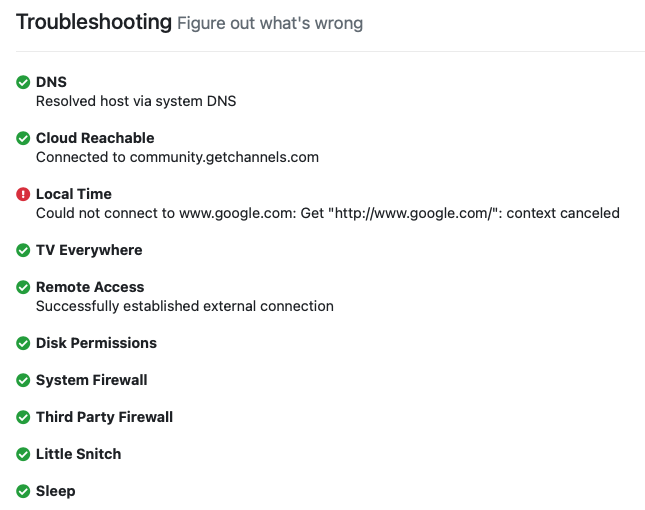Click the Sleep label

point(55,491)
